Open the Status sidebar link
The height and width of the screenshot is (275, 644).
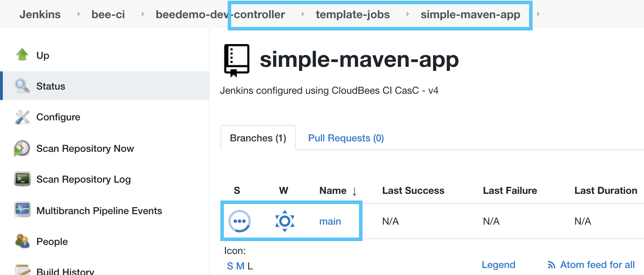tap(51, 86)
